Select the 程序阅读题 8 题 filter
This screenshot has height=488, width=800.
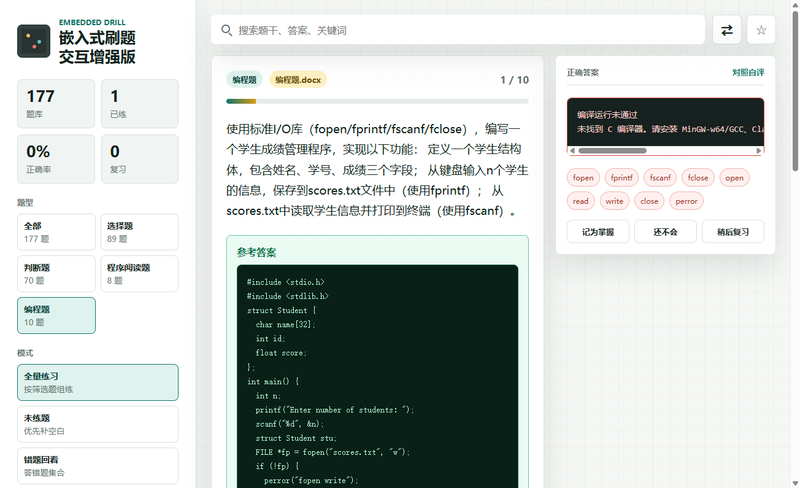tap(139, 274)
